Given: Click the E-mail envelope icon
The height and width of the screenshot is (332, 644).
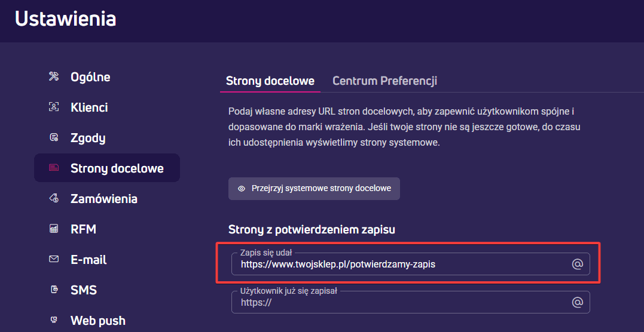Looking at the screenshot, I should tap(54, 259).
